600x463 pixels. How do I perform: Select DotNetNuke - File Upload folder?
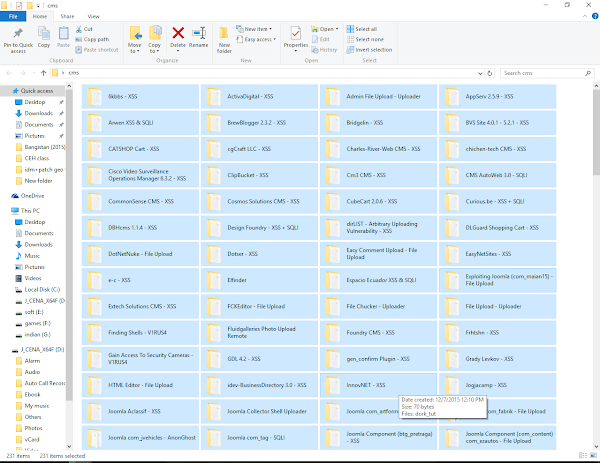140,254
